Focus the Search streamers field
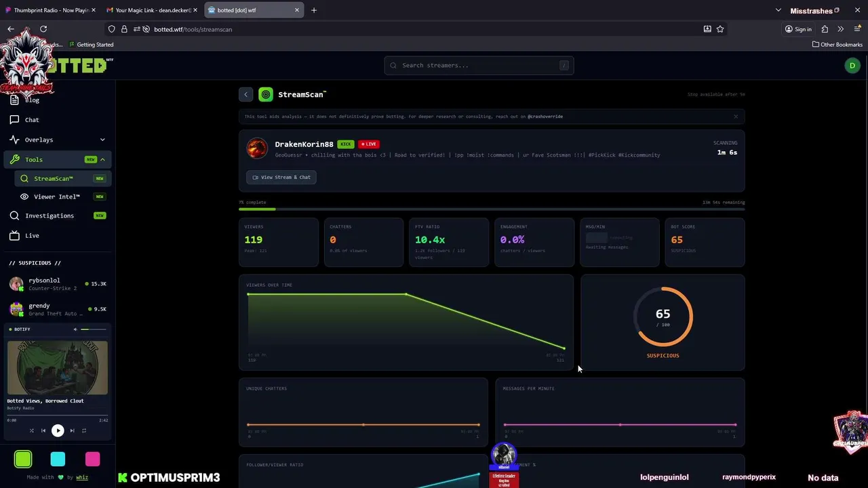The image size is (868, 488). (479, 65)
